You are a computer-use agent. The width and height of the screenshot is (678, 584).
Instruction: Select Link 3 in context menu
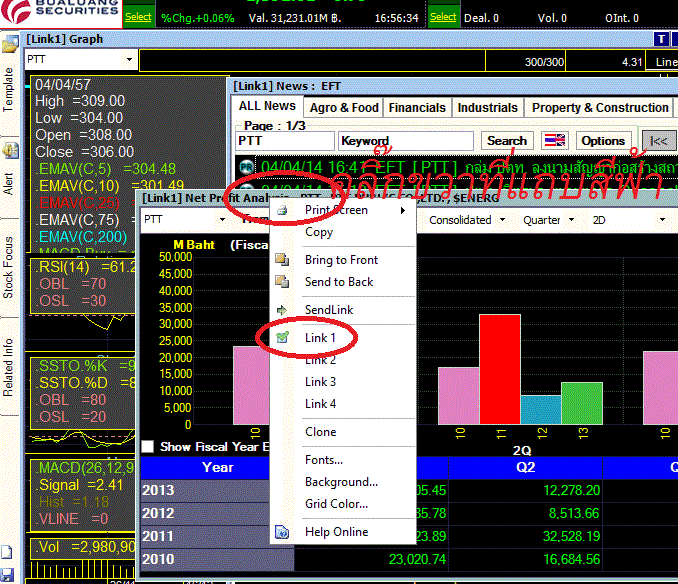(320, 382)
